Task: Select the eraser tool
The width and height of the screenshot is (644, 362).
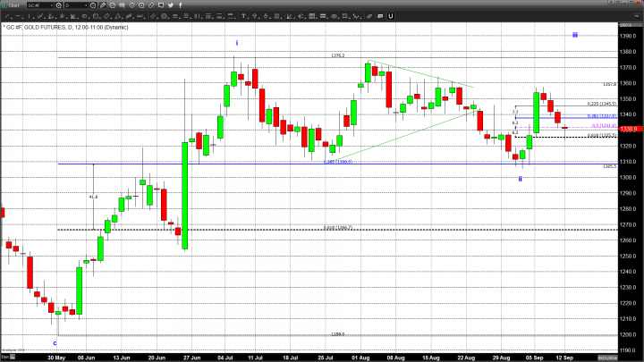Action: pos(369,16)
